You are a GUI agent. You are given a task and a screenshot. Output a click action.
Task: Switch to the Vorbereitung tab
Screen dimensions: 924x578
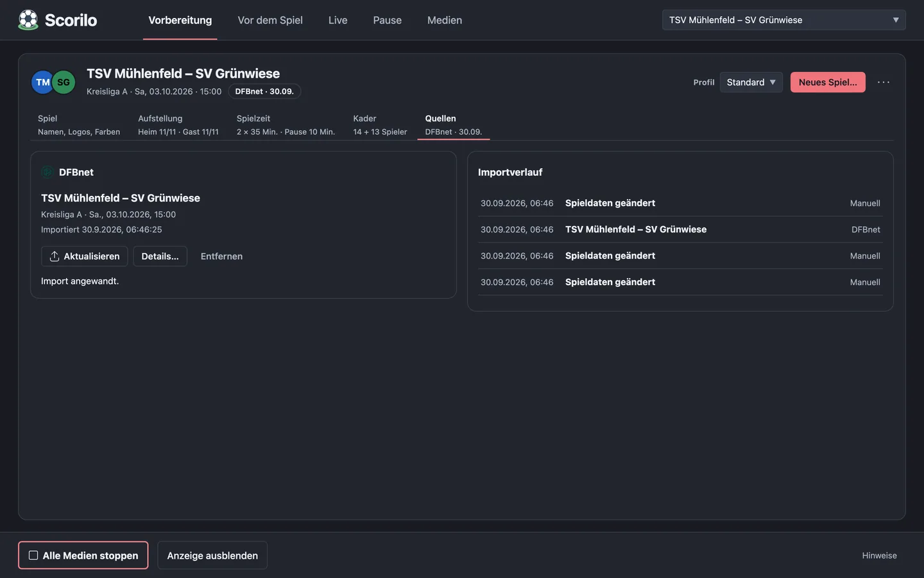click(x=180, y=20)
